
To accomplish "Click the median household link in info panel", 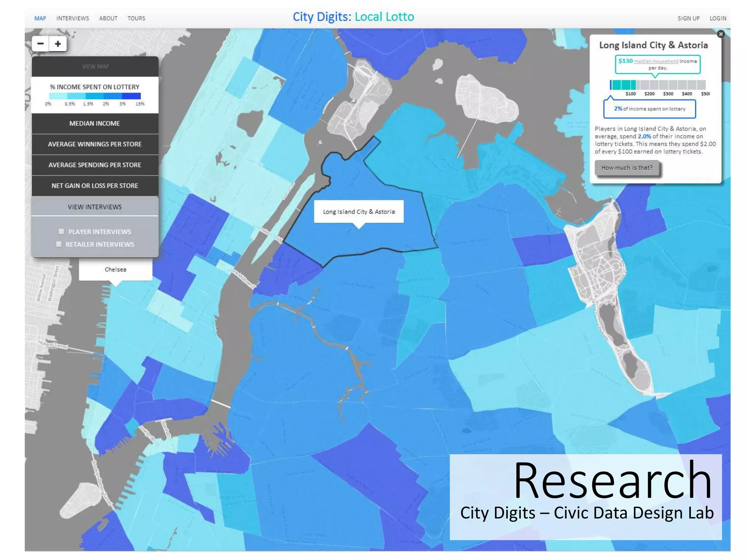I will pos(656,61).
